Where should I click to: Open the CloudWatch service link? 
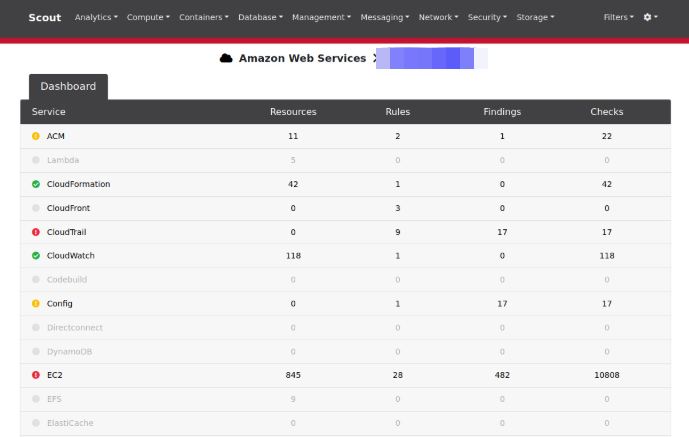70,256
